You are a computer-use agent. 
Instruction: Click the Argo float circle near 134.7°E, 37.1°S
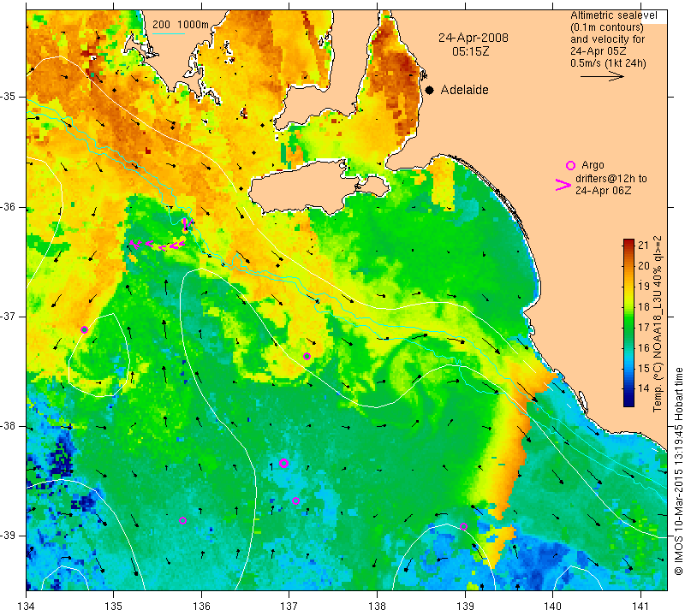tap(84, 329)
